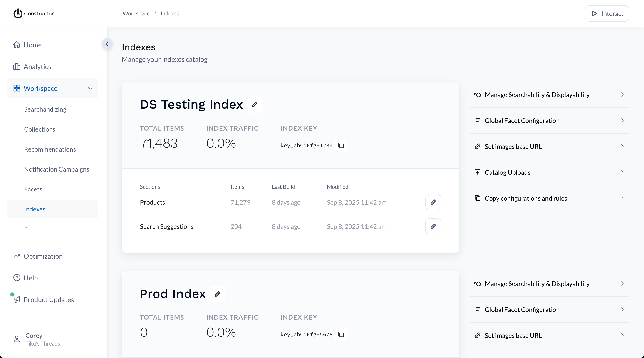Open Copy configurations and rules
Screen dimensions: 644x358
point(550,198)
